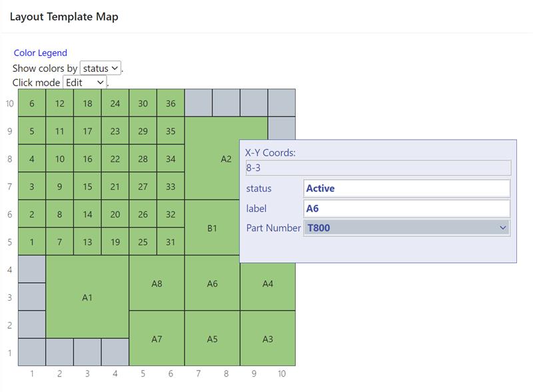Screen dimensions: 533x392
Task: Select the large merged cell A1
Action: [87, 299]
